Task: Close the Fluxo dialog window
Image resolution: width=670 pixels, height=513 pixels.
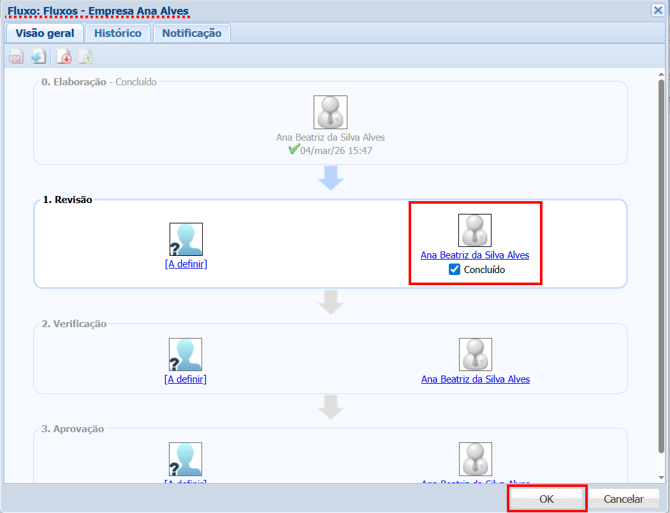Action: (657, 10)
